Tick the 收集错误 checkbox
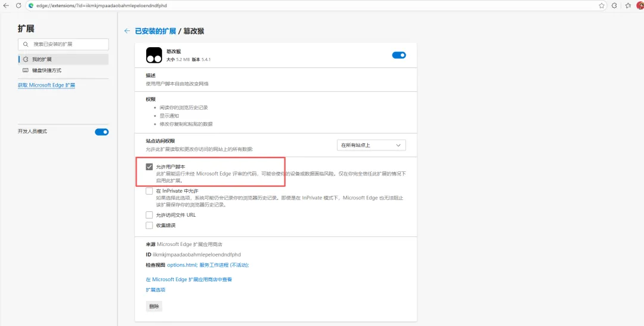The width and height of the screenshot is (644, 326). [x=149, y=225]
